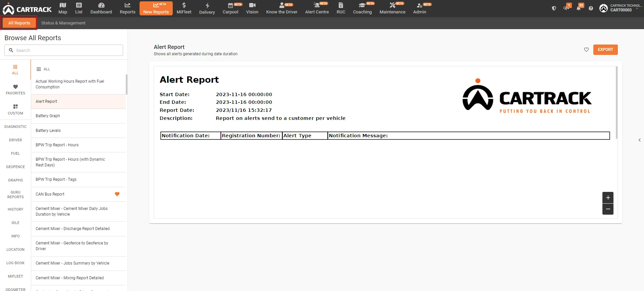Open the bell notifications with badge 23
This screenshot has width=644, height=291.
(x=579, y=8)
